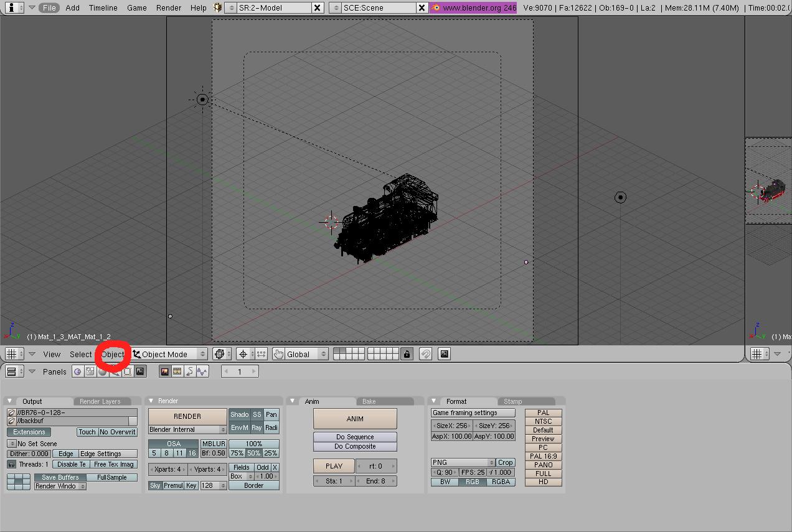Switch to the Render Layers tab
This screenshot has height=532, width=792.
tap(100, 401)
